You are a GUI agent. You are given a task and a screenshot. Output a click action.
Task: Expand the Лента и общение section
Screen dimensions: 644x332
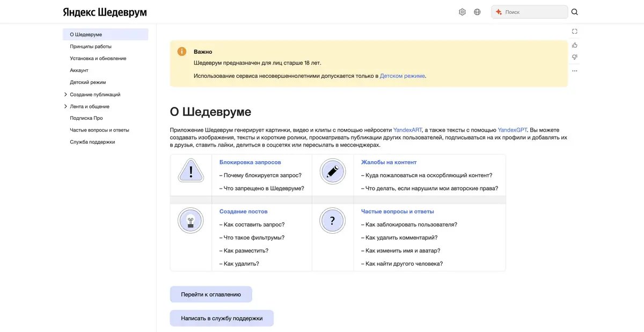tap(65, 106)
